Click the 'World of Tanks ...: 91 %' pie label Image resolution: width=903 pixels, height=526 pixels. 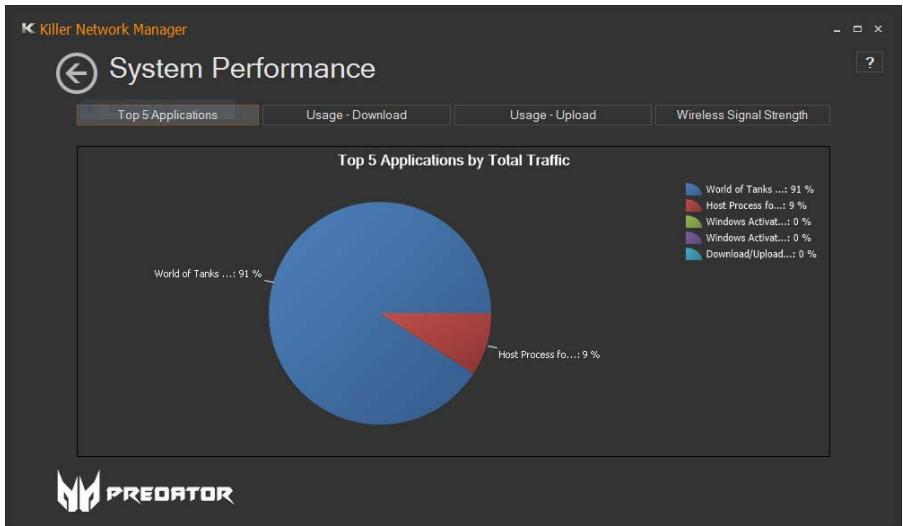pos(208,274)
